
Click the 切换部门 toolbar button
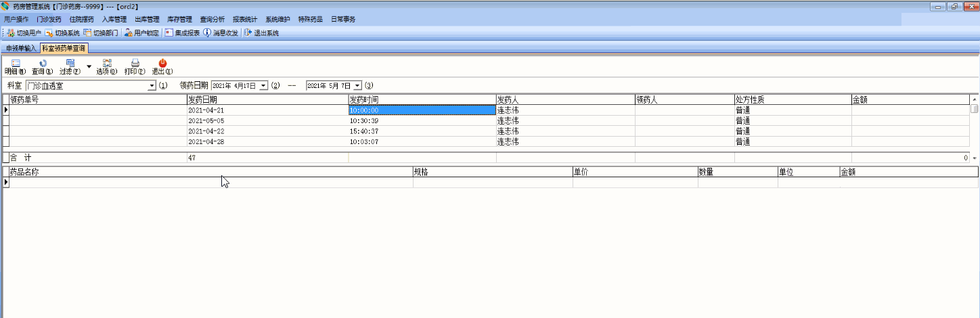click(x=100, y=32)
